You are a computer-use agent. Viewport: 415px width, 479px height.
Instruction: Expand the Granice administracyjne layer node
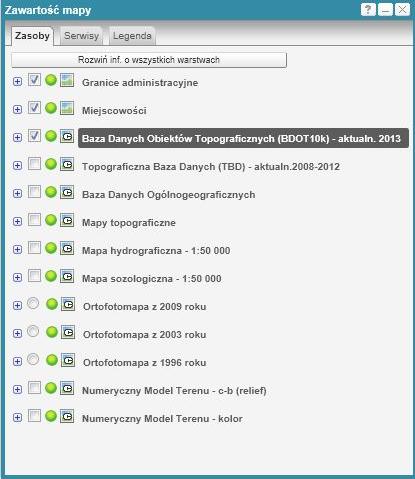point(17,82)
